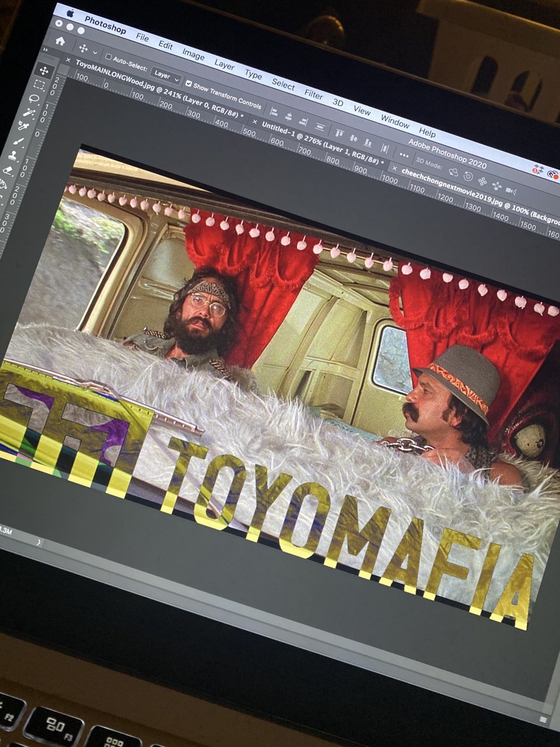Expand the status bar info arrow
Screen dimensions: 560x747
(x=39, y=542)
